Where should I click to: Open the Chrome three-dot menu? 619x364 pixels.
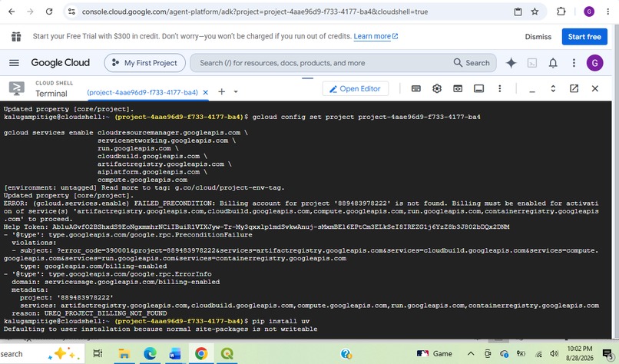pyautogui.click(x=608, y=12)
